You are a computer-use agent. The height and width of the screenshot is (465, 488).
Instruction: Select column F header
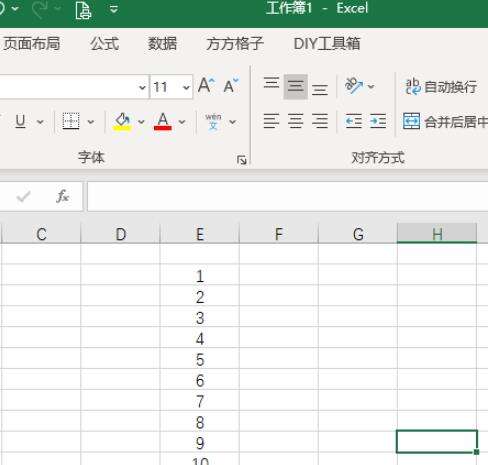(x=279, y=234)
